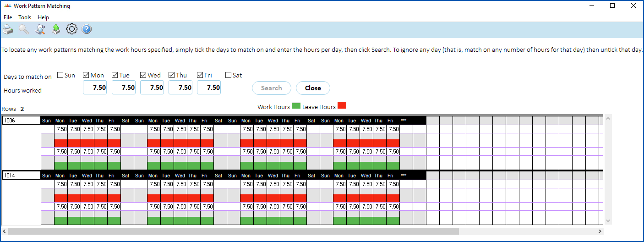Select the work pattern 1006 cell
The height and width of the screenshot is (242, 644).
click(22, 121)
